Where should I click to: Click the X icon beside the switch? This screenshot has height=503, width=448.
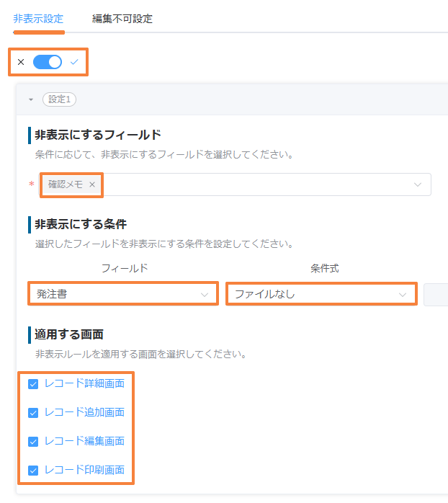(x=21, y=62)
